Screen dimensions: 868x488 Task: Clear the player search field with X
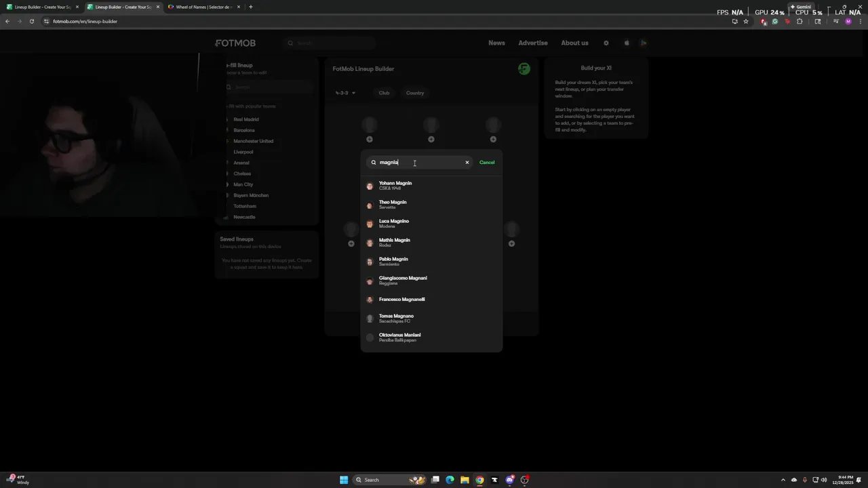(x=467, y=163)
